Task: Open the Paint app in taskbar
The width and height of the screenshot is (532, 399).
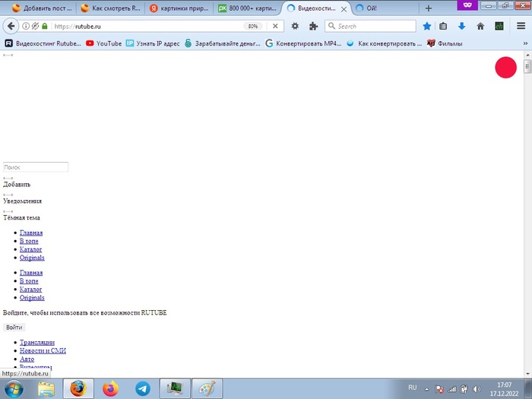Action: point(207,389)
